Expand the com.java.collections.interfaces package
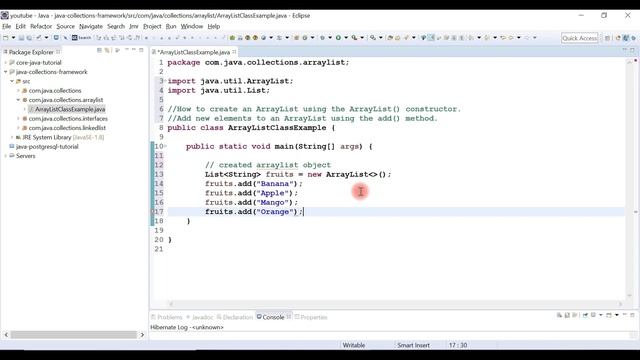The width and height of the screenshot is (640, 360). [x=18, y=119]
